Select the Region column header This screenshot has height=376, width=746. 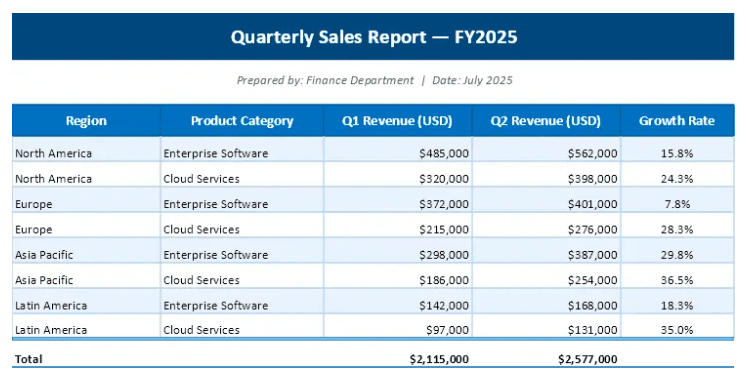coord(86,121)
